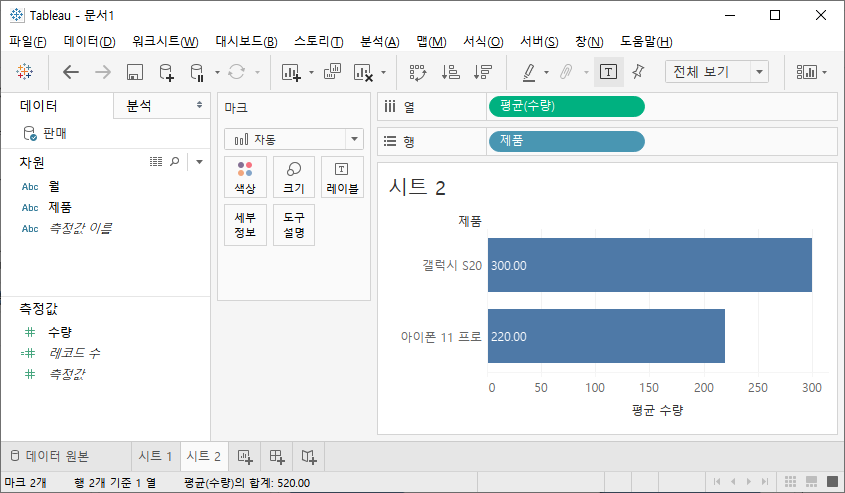
Task: Select the 평균(수량) pill on columns
Action: click(x=566, y=106)
